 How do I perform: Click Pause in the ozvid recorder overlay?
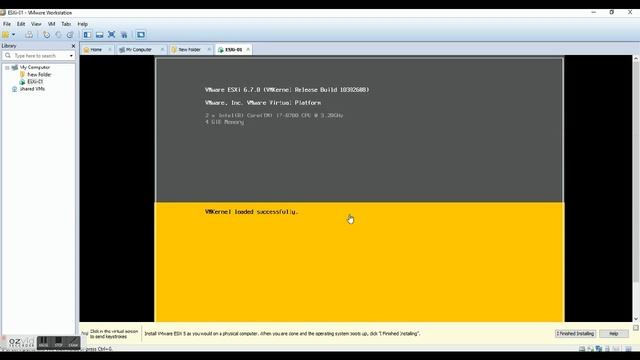click(43, 342)
